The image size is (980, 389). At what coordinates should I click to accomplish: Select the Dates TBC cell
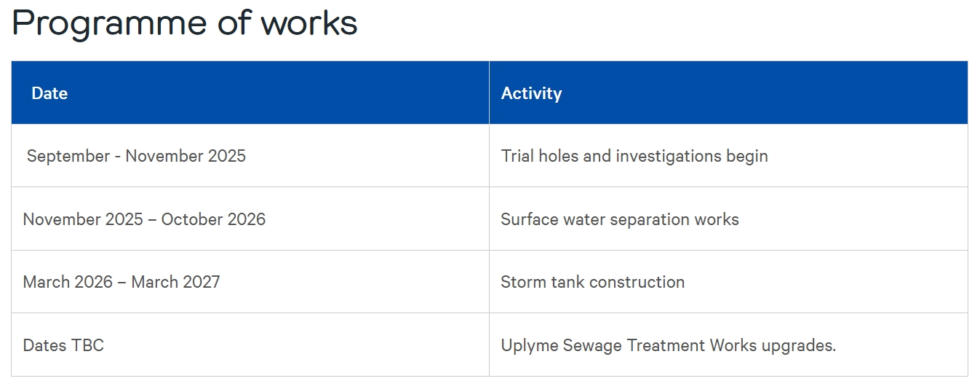[x=250, y=345]
